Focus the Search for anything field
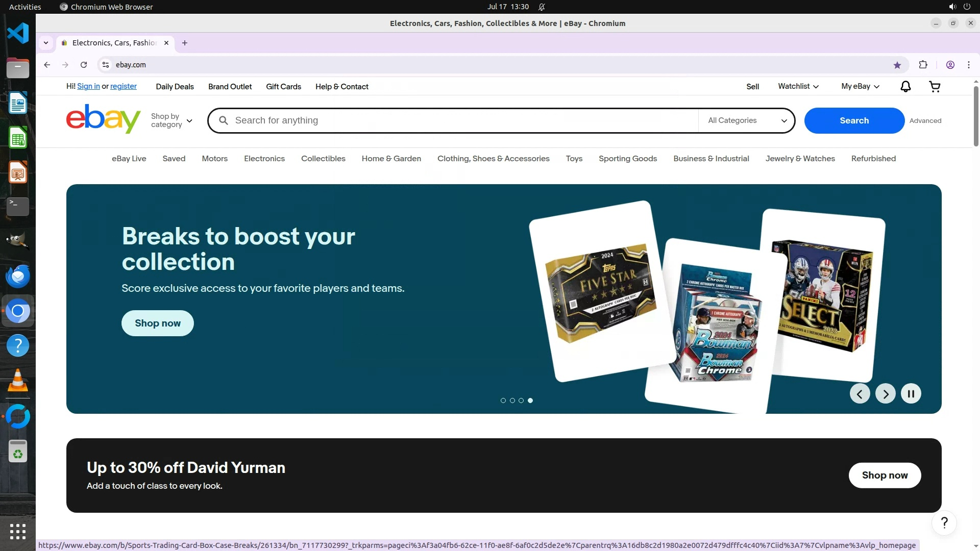The image size is (980, 551). click(459, 120)
